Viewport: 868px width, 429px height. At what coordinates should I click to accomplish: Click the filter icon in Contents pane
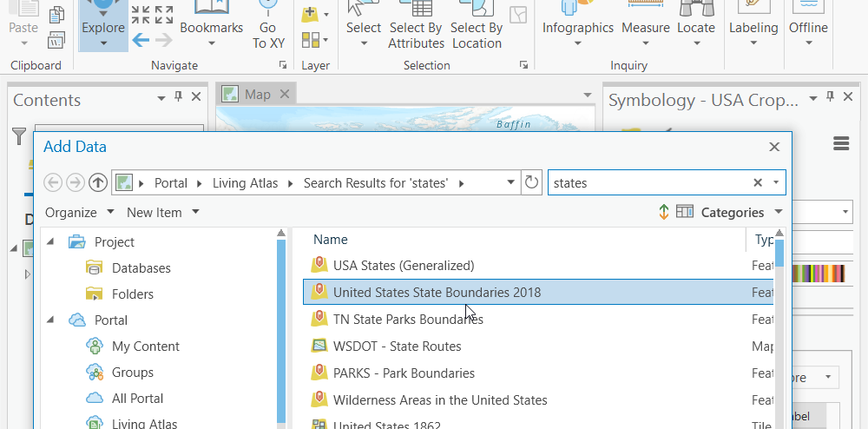(19, 136)
